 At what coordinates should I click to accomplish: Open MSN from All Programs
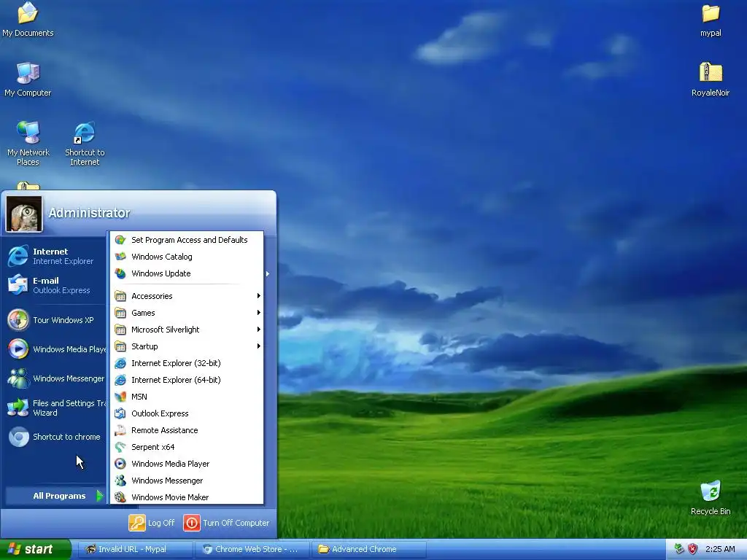pos(187,397)
